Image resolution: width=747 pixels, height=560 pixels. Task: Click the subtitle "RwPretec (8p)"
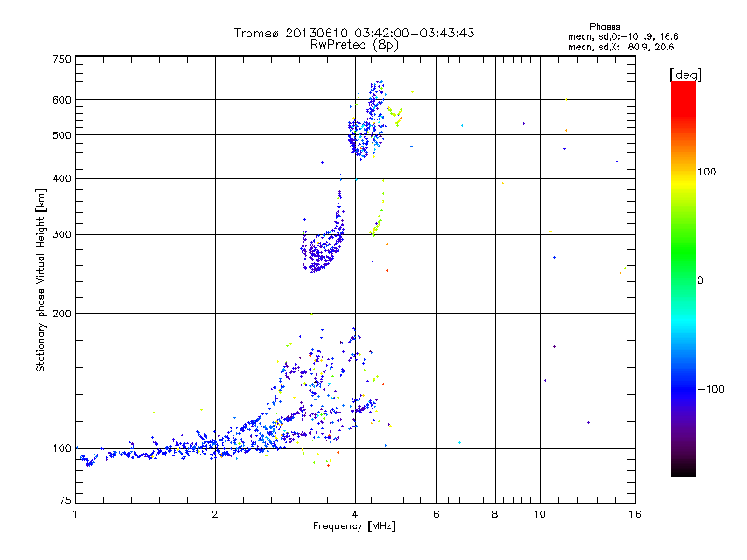[354, 45]
